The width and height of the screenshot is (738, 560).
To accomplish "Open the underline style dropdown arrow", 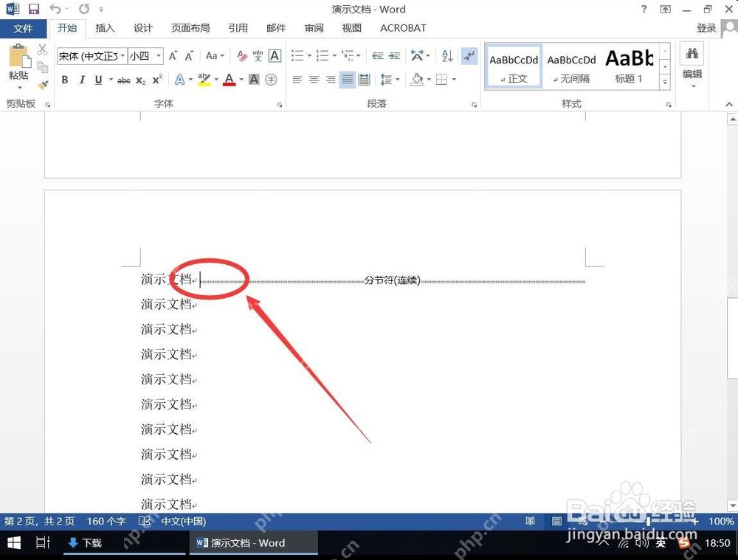I will (x=111, y=80).
